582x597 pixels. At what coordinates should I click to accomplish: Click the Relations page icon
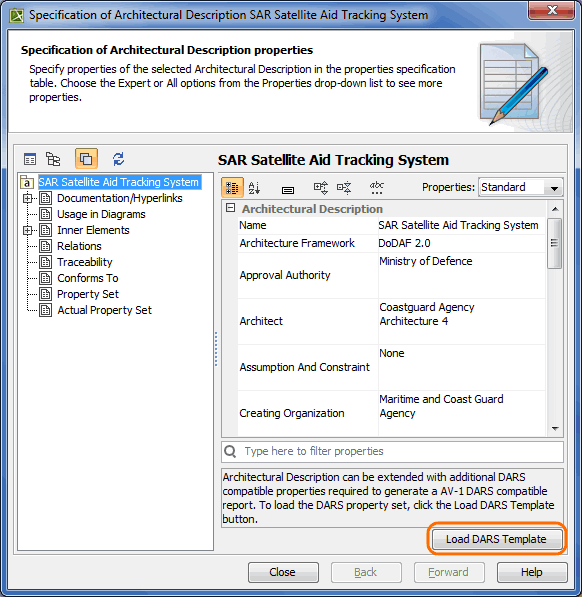[46, 246]
